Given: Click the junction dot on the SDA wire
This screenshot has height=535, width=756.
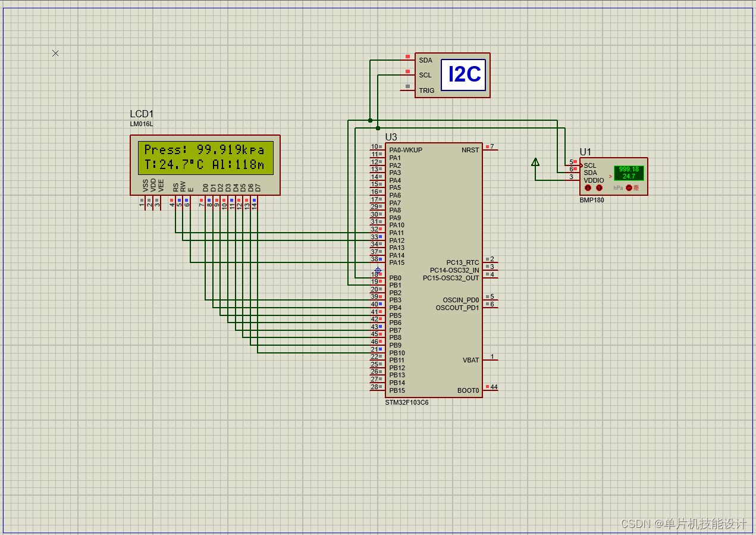Looking at the screenshot, I should click(x=371, y=120).
